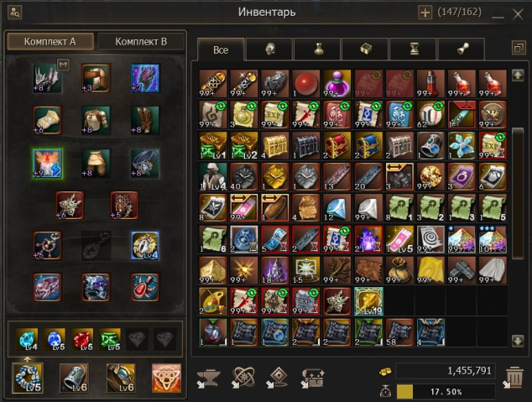
Task: Activate Комплект A equipment set
Action: tap(50, 42)
